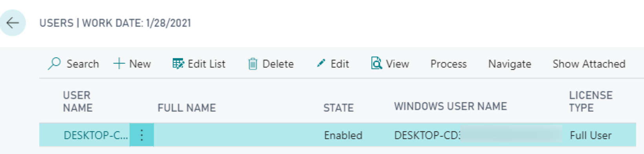
Task: Sort by State column header
Action: (x=338, y=108)
